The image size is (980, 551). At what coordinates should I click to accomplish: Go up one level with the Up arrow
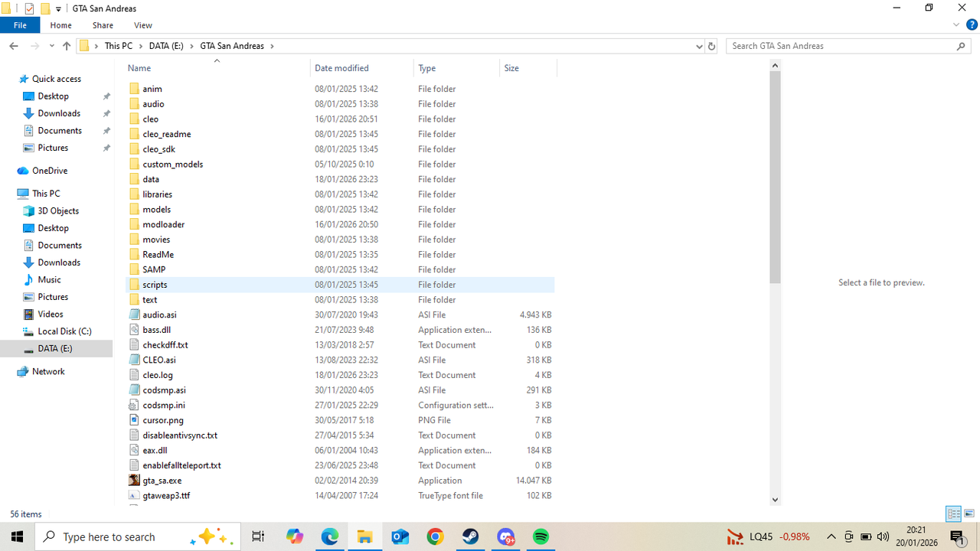(x=67, y=46)
